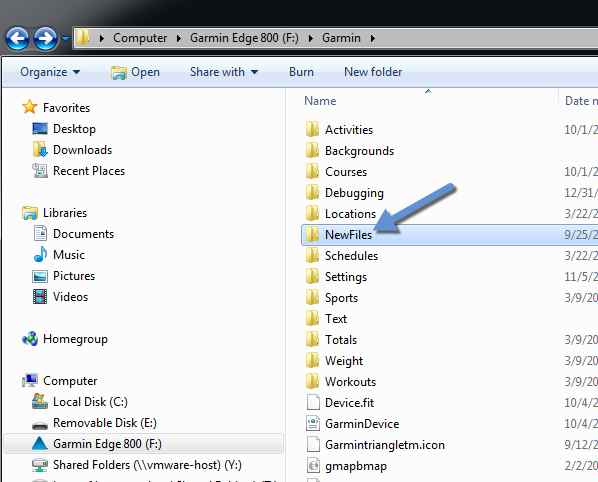Click the Weight folder icon
This screenshot has width=598, height=482.
312,360
